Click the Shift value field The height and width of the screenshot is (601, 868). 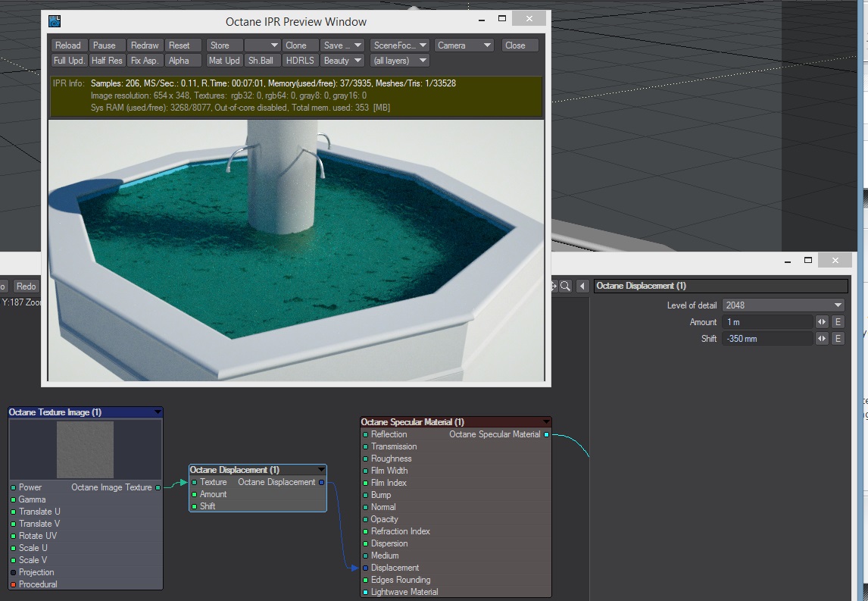pos(767,339)
